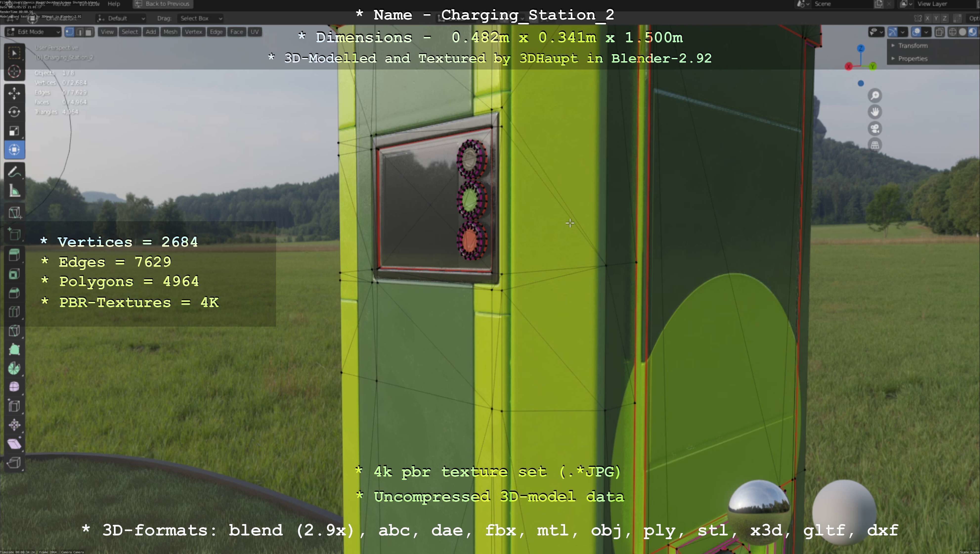Enable vertex select mode
Image resolution: width=980 pixels, height=554 pixels.
click(x=69, y=32)
